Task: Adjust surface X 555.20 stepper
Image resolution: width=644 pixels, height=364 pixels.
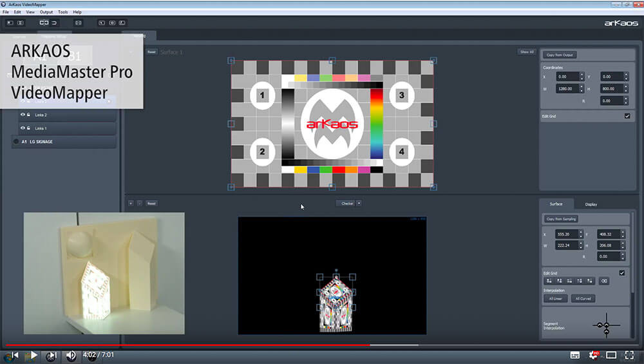Action: 581,234
